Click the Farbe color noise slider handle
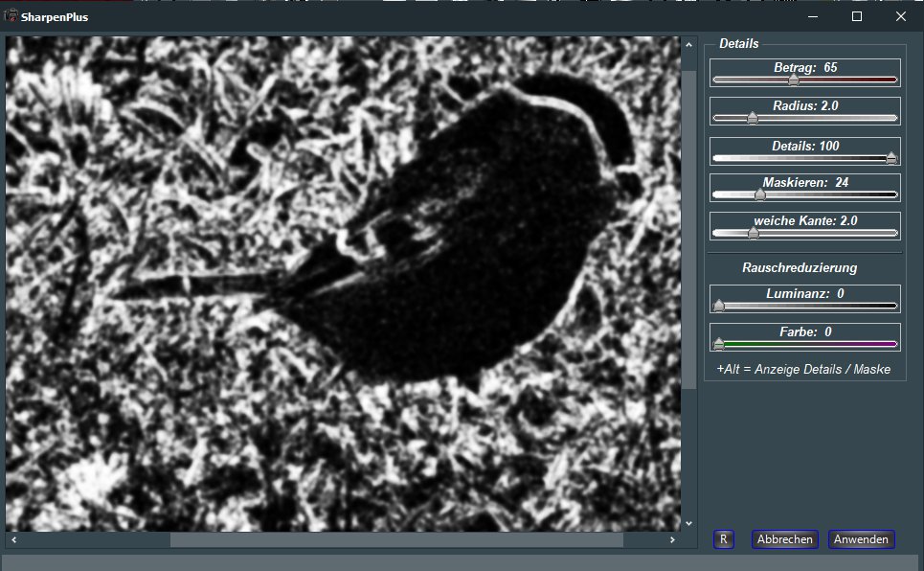Screen dimensions: 924x571 click(719, 344)
